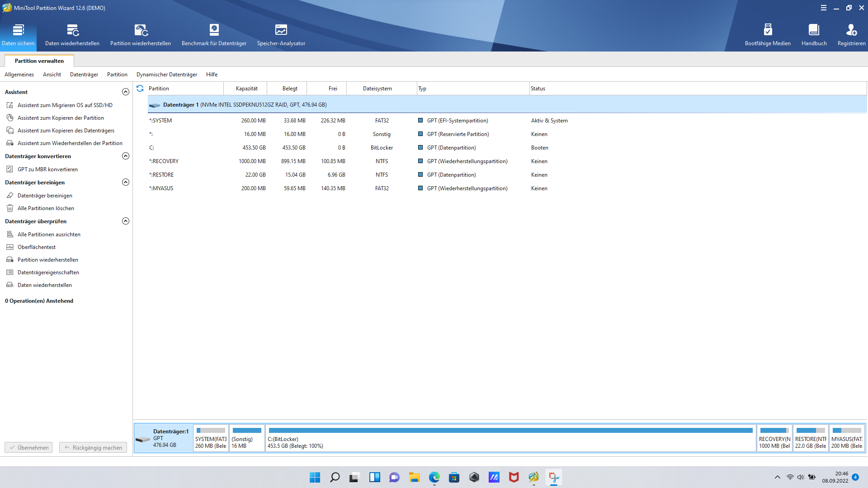This screenshot has height=488, width=868.
Task: Open Datenträgereigenschaften
Action: (x=48, y=272)
